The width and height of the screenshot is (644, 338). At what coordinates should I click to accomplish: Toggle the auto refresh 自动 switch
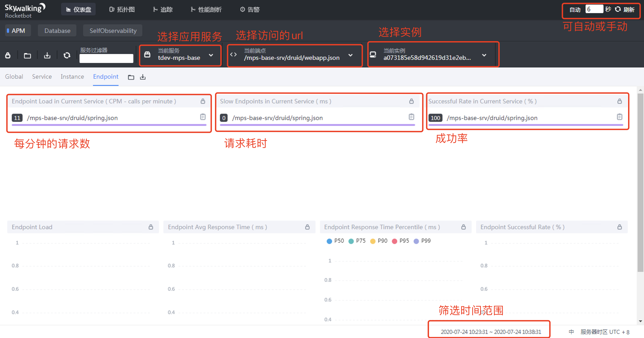click(x=575, y=10)
